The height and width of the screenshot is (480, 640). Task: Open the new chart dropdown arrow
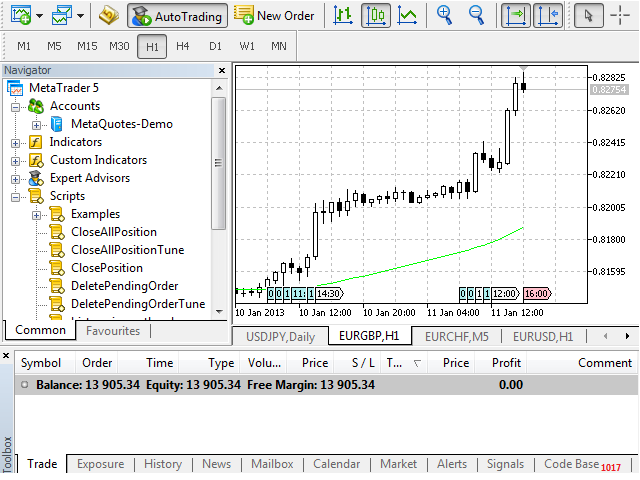coord(39,15)
